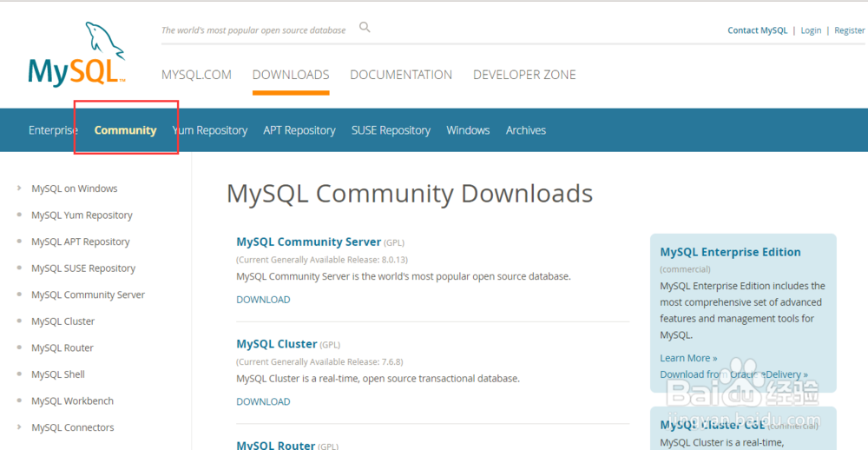Click DOWNLOAD under MySQL Community Server
Viewport: 868px width, 450px height.
(264, 300)
